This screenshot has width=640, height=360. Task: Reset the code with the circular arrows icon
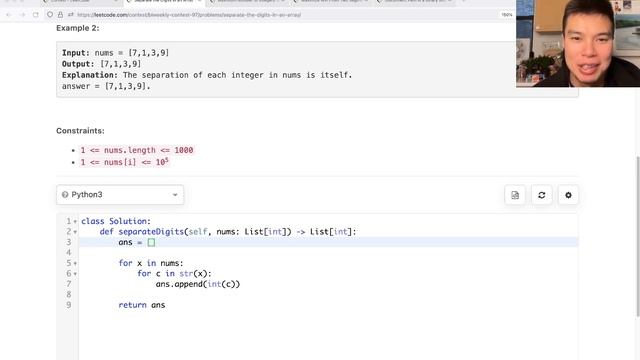click(542, 195)
